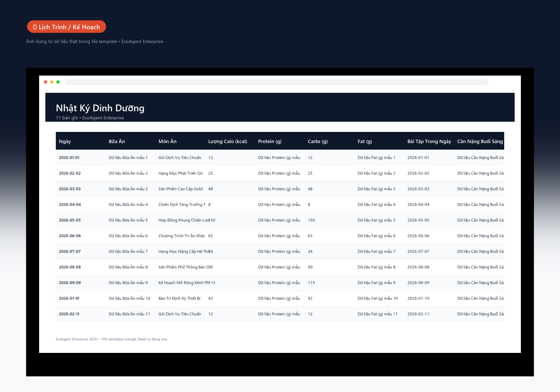Click the yellow window minimize dot
The height and width of the screenshot is (392, 560).
pyautogui.click(x=52, y=82)
